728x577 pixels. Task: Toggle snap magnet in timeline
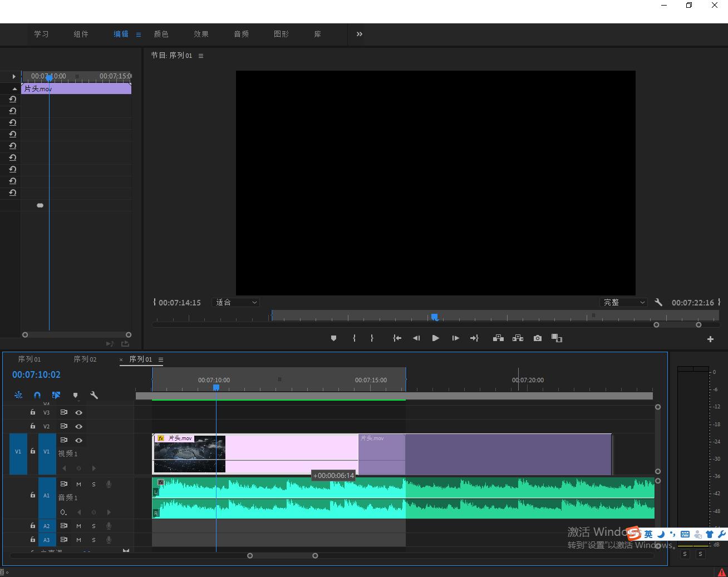coord(37,395)
